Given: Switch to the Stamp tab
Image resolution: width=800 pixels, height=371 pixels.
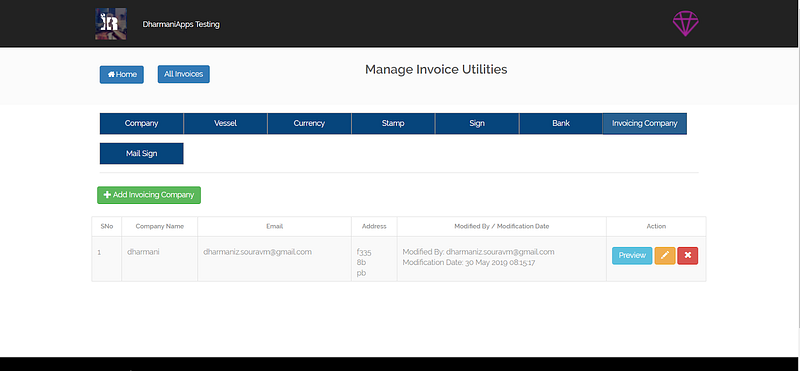Looking at the screenshot, I should pyautogui.click(x=393, y=123).
